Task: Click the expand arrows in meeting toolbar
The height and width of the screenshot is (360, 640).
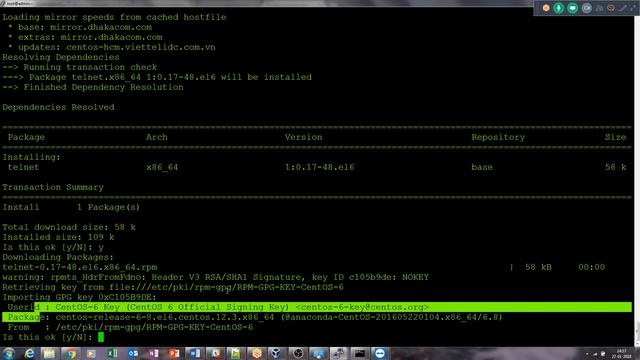Action: [x=632, y=8]
